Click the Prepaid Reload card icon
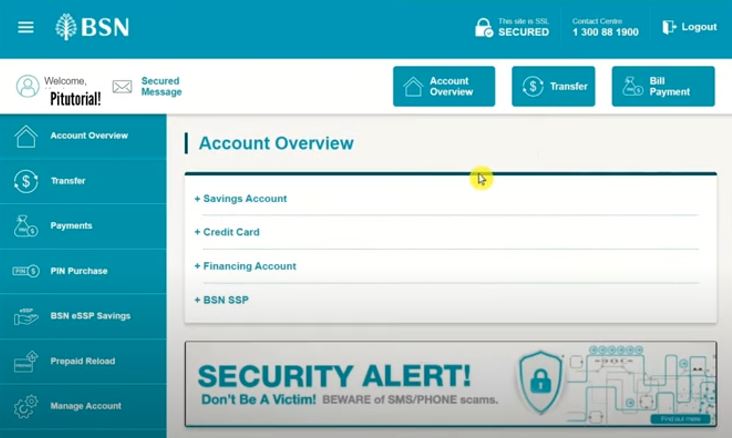The width and height of the screenshot is (732, 438). tap(26, 361)
